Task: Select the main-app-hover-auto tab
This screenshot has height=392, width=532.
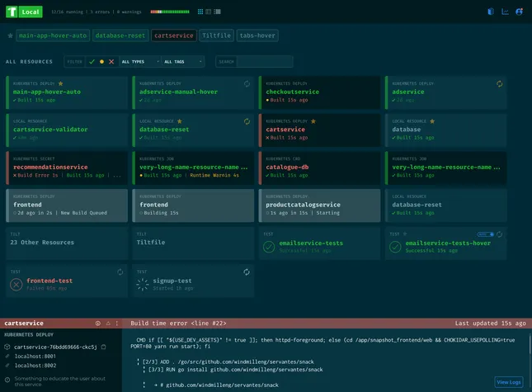Action: coord(53,35)
